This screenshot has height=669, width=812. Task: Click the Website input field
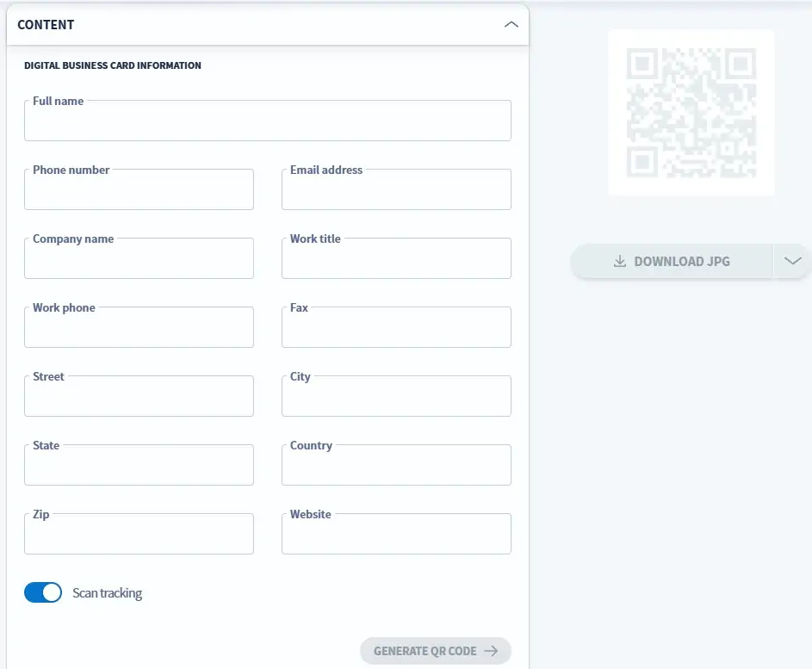[396, 534]
